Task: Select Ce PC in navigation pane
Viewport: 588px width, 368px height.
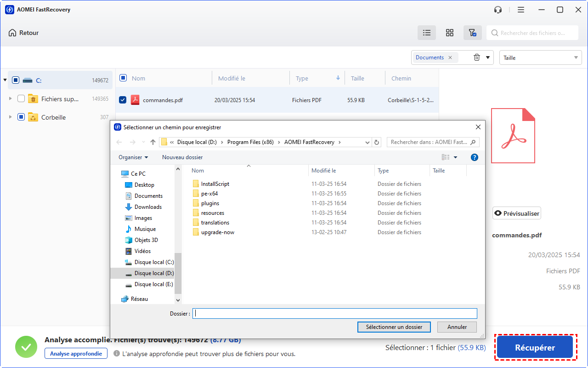Action: 133,174
